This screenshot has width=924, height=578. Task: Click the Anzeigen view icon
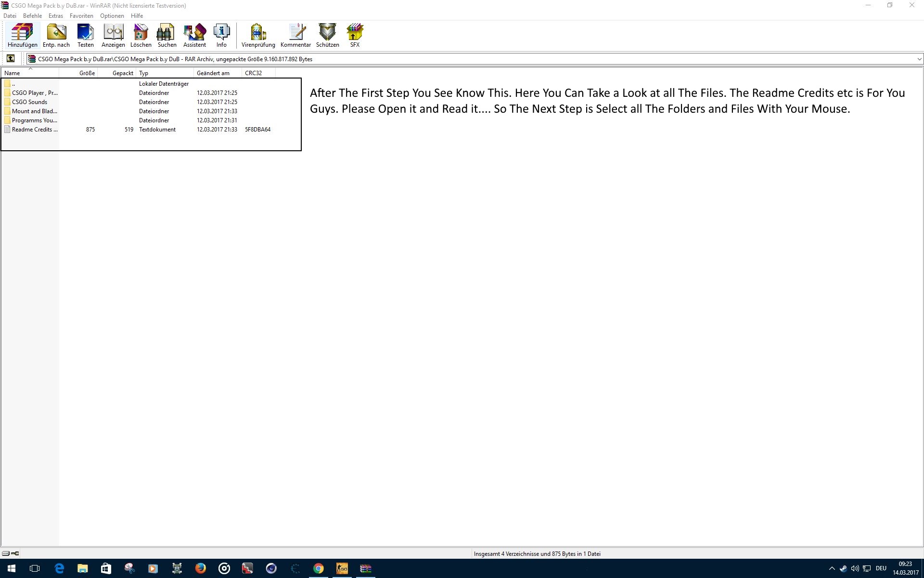click(113, 36)
